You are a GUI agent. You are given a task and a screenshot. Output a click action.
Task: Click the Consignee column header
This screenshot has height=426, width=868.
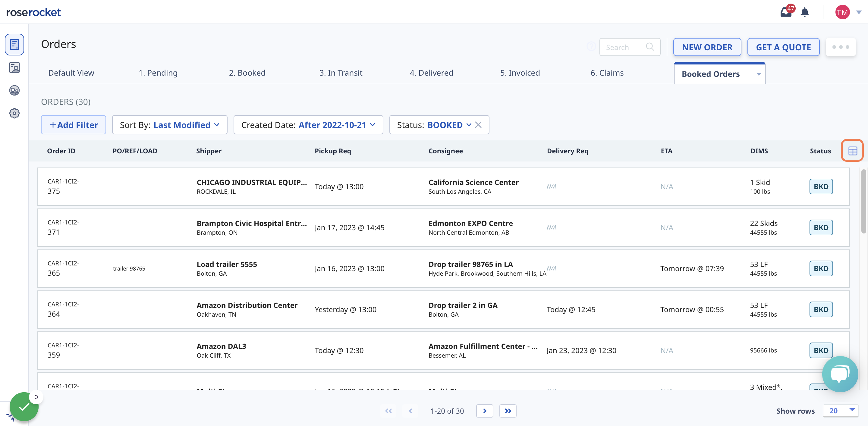tap(445, 151)
